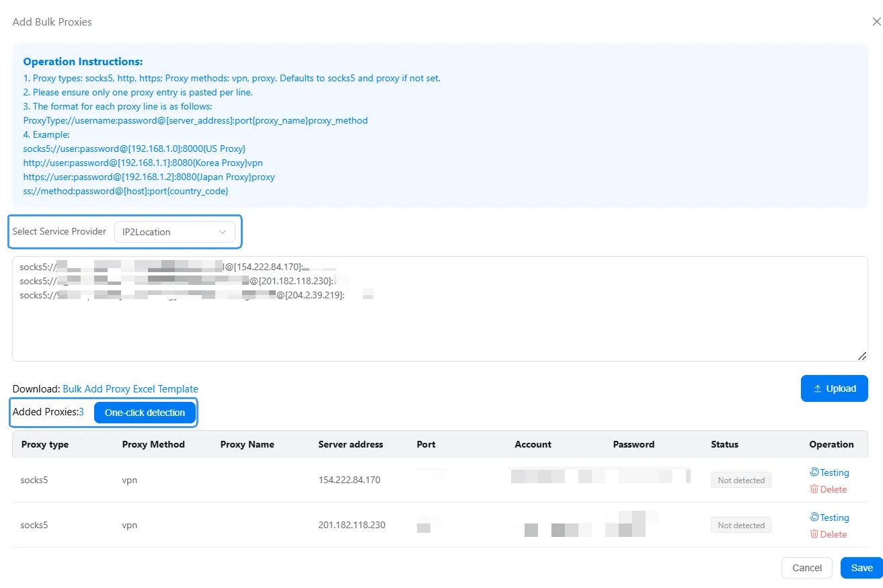The height and width of the screenshot is (588, 883).
Task: Open the Select Service Provider dropdown
Action: (175, 232)
